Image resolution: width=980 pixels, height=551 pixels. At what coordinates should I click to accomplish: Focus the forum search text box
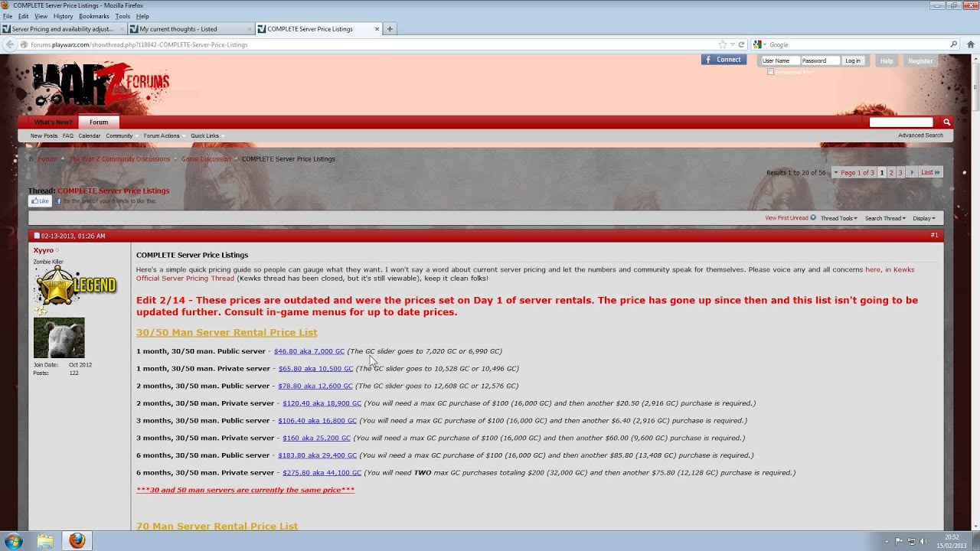point(901,122)
